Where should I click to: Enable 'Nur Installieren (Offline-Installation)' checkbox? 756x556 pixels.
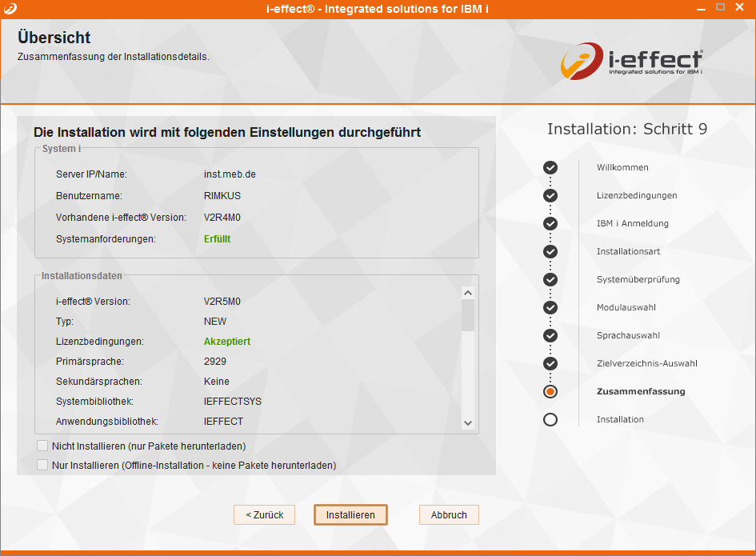tap(42, 465)
